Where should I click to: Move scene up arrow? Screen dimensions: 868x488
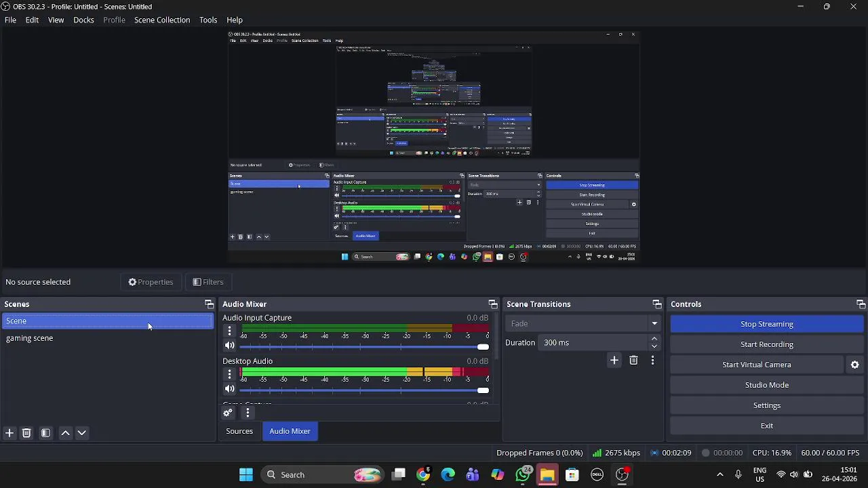(x=66, y=433)
